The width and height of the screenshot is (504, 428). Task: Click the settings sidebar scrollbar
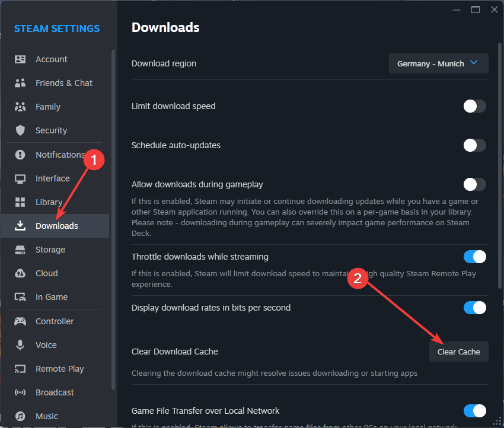click(113, 219)
